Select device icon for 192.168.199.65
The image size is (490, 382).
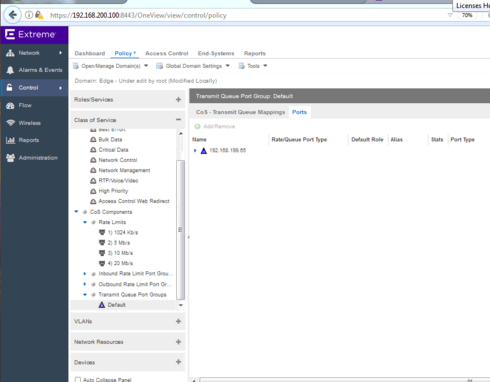click(204, 151)
